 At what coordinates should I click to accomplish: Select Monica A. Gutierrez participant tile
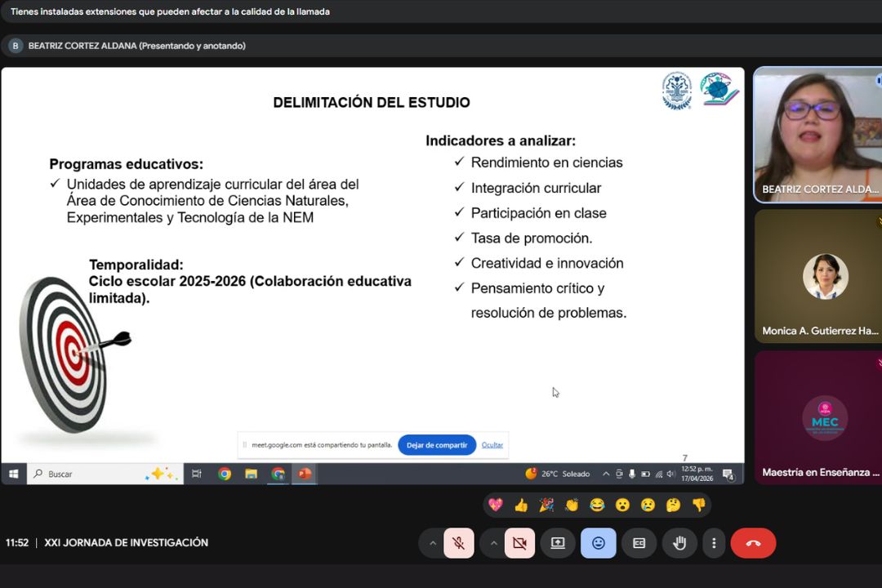[817, 276]
